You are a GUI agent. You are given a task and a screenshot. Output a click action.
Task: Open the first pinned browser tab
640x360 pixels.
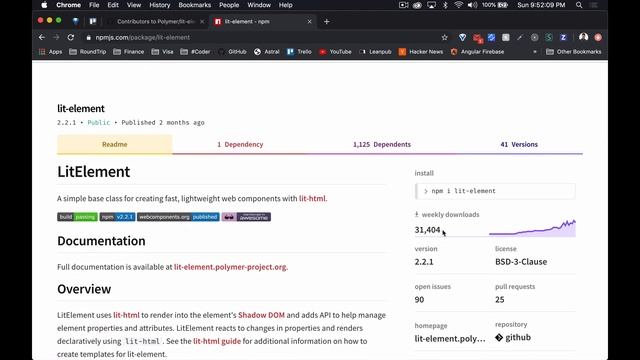pyautogui.click(x=76, y=21)
